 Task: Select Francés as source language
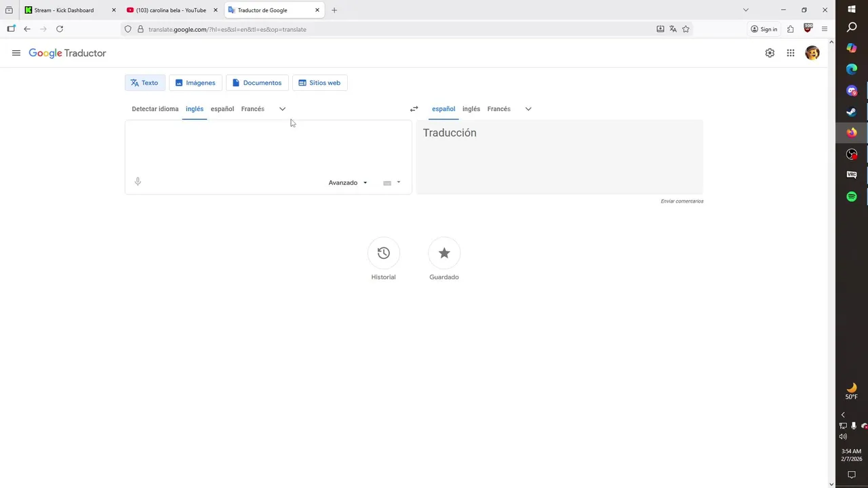(253, 108)
